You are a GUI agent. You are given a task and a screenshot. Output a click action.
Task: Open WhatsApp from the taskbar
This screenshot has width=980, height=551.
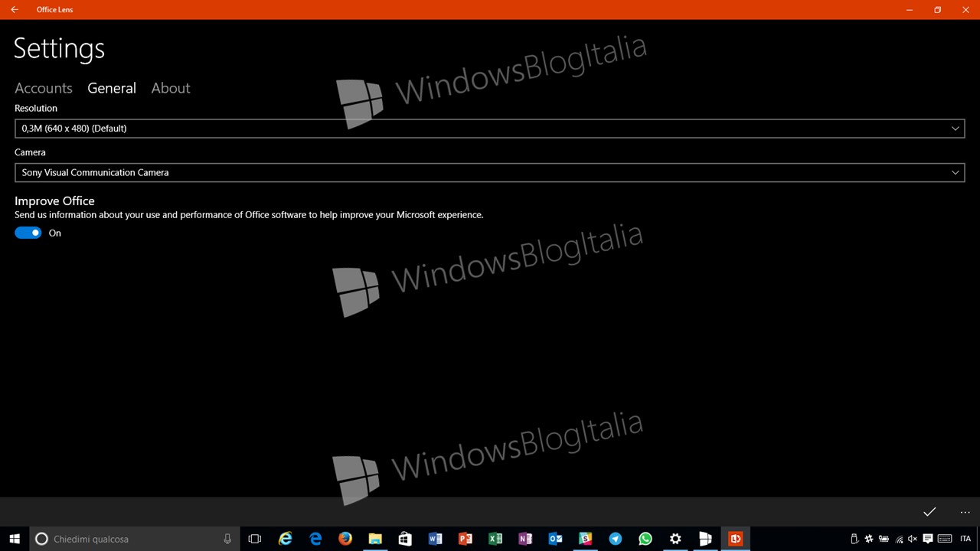coord(645,539)
